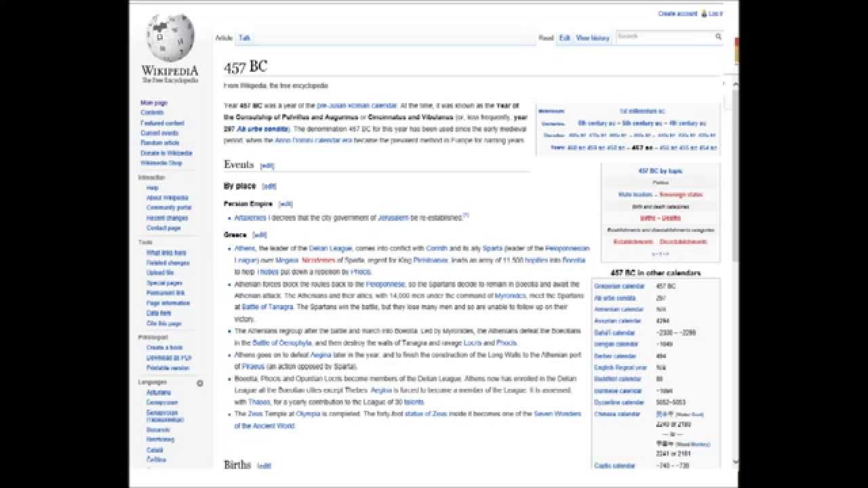Open the View history tab
This screenshot has height=488, width=868.
[593, 38]
